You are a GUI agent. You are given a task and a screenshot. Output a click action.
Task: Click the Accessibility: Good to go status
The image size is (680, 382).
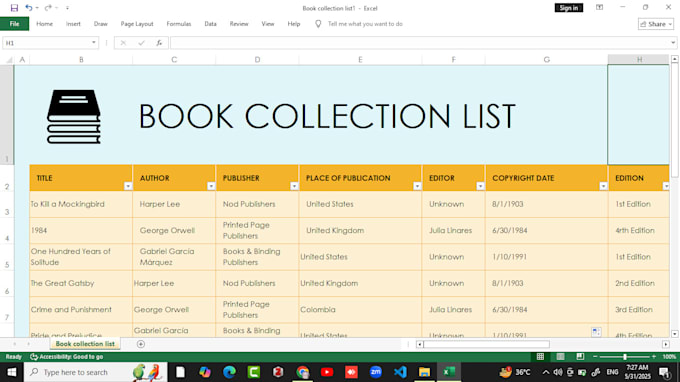(x=66, y=357)
